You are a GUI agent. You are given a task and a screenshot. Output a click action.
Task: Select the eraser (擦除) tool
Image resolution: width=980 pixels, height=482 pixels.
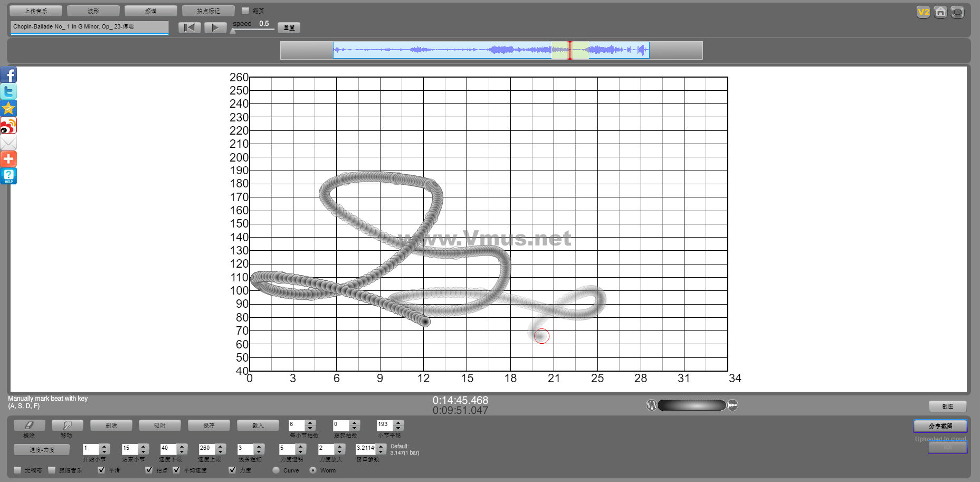coord(29,425)
